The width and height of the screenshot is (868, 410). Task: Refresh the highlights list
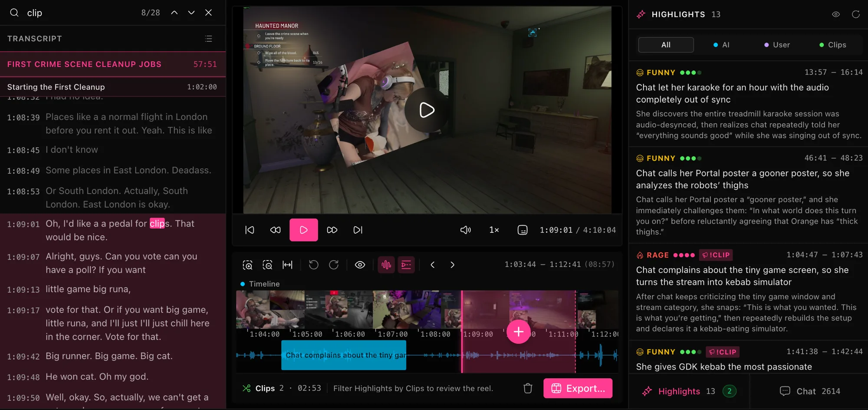point(856,14)
